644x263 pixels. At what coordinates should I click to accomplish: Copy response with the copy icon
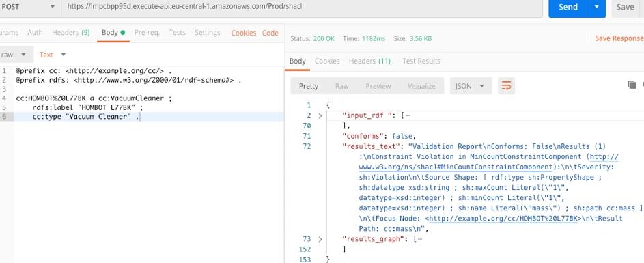pyautogui.click(x=632, y=85)
